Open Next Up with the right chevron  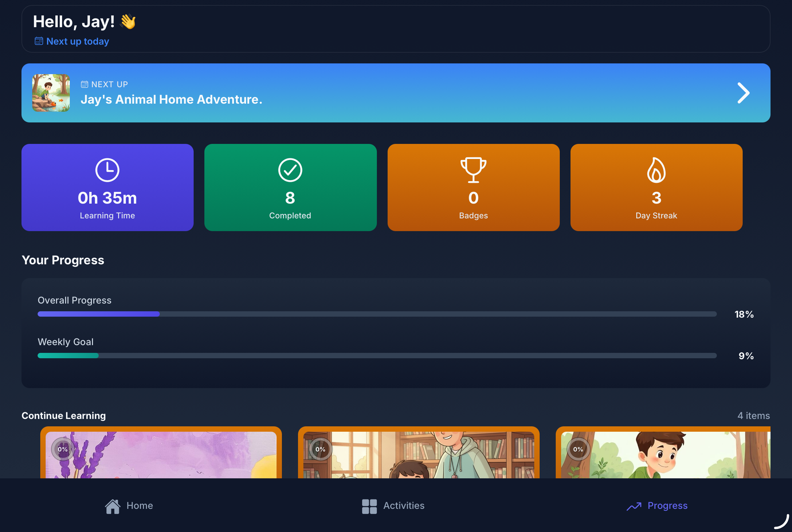coord(743,93)
